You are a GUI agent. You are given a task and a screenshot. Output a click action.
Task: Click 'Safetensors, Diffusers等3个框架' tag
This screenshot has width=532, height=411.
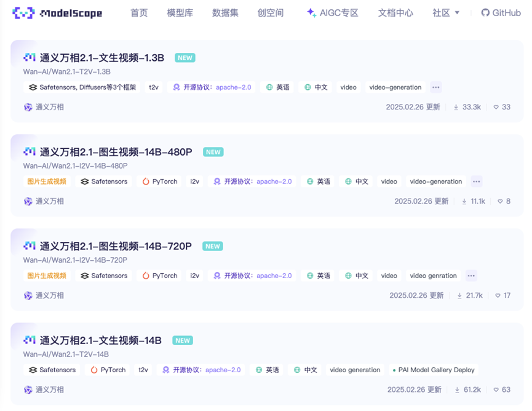point(82,87)
